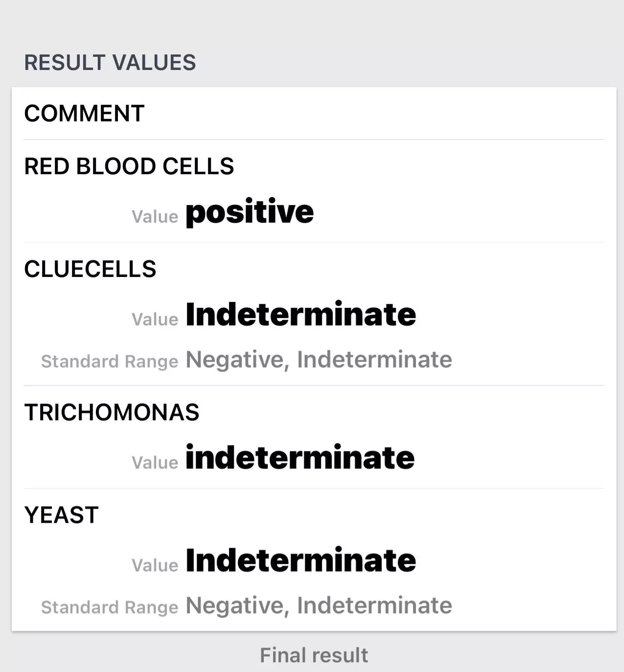Select the CLUECELLS heading
The height and width of the screenshot is (672, 624).
coord(90,269)
